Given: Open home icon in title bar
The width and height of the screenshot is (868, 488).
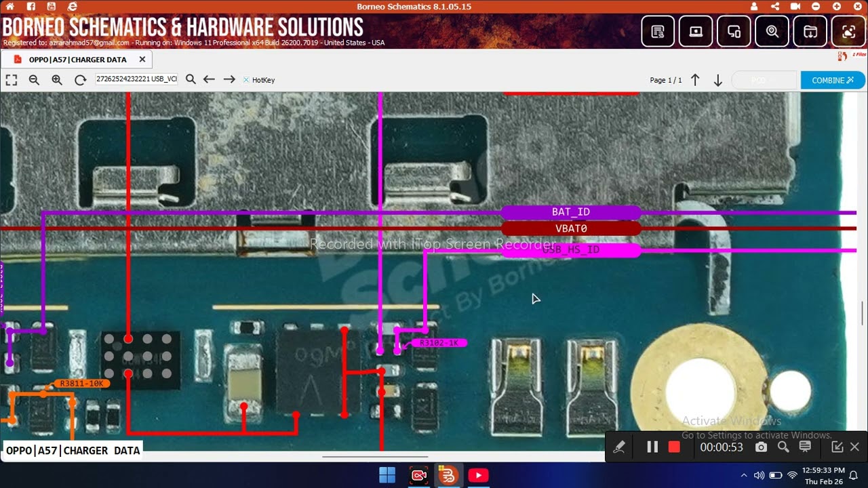Looking at the screenshot, I should tap(10, 6).
